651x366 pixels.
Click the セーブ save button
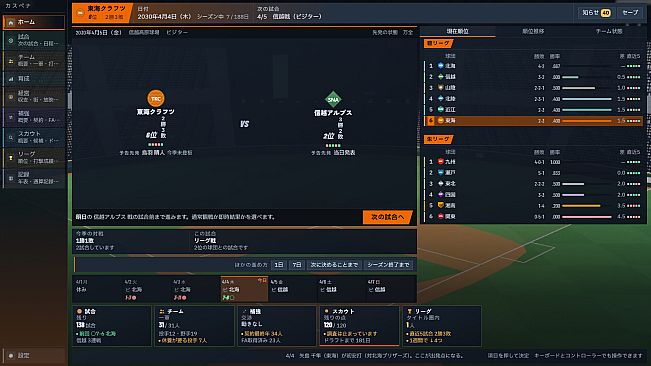click(x=630, y=13)
